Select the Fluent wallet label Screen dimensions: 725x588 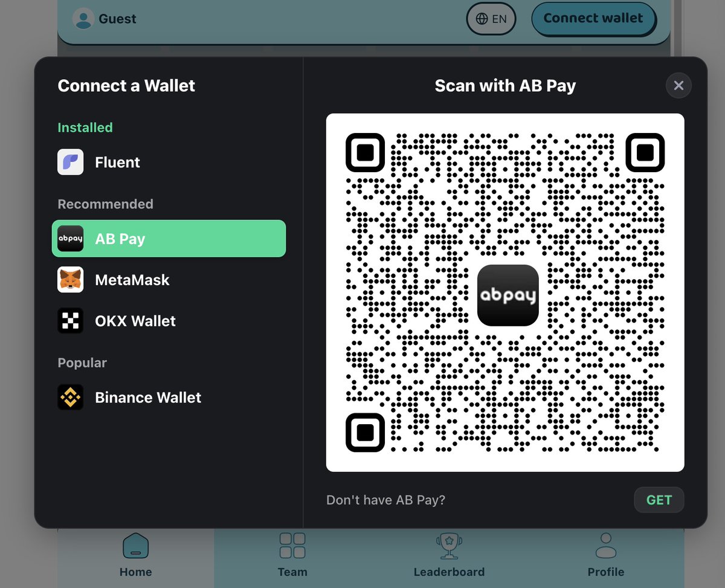pyautogui.click(x=118, y=162)
